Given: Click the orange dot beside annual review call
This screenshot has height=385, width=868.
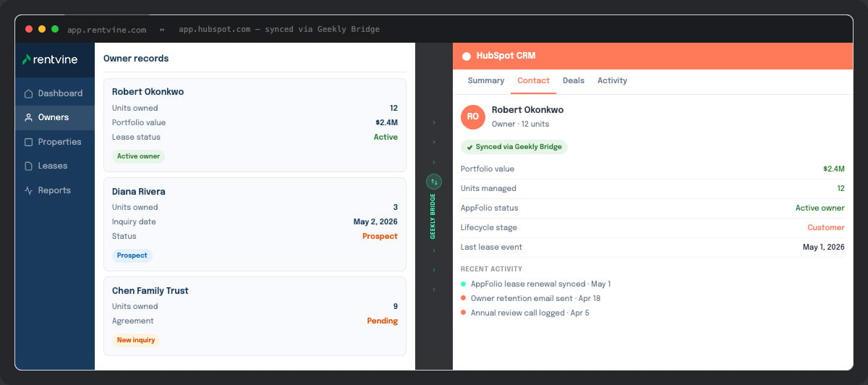Looking at the screenshot, I should pos(463,313).
